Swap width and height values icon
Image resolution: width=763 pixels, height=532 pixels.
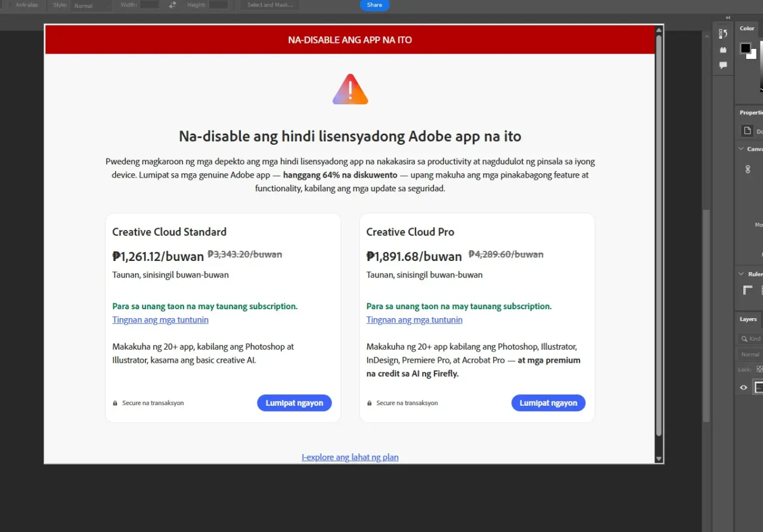[x=172, y=5]
